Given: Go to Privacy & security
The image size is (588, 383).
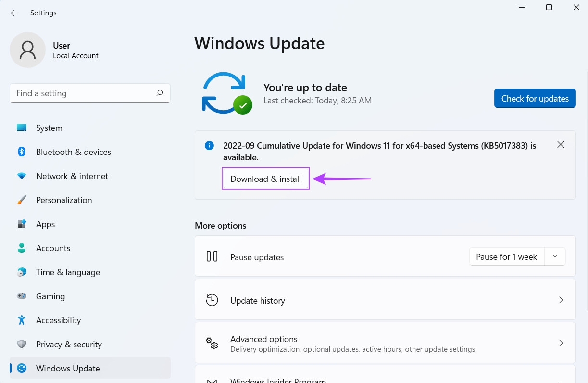Looking at the screenshot, I should point(90,345).
